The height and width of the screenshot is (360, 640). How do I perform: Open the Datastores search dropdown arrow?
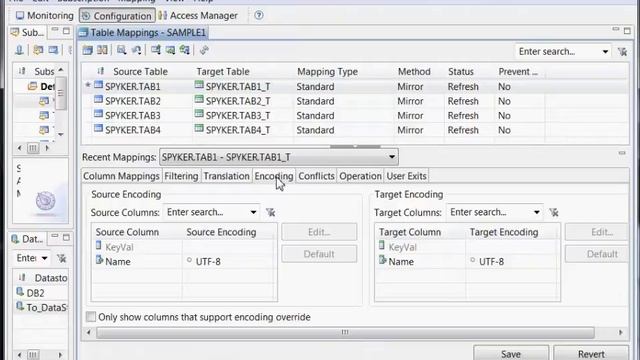tap(44, 258)
